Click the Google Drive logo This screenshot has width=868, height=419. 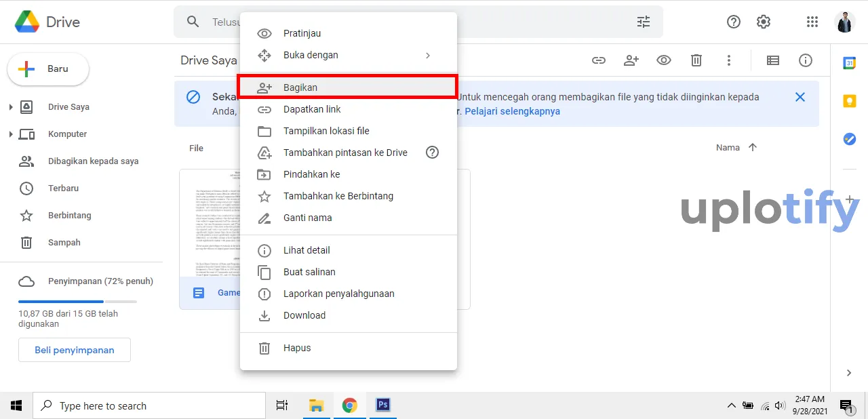26,22
